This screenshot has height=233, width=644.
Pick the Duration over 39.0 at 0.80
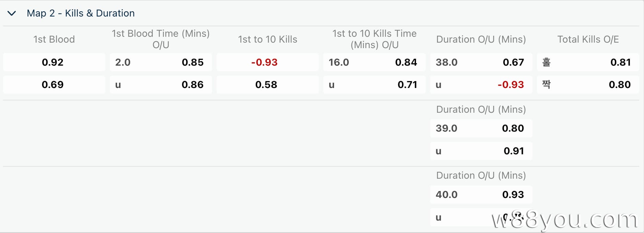pos(481,128)
